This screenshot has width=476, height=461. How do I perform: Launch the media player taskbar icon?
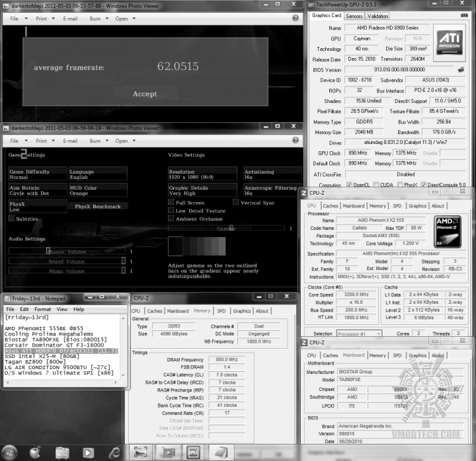tap(88, 453)
